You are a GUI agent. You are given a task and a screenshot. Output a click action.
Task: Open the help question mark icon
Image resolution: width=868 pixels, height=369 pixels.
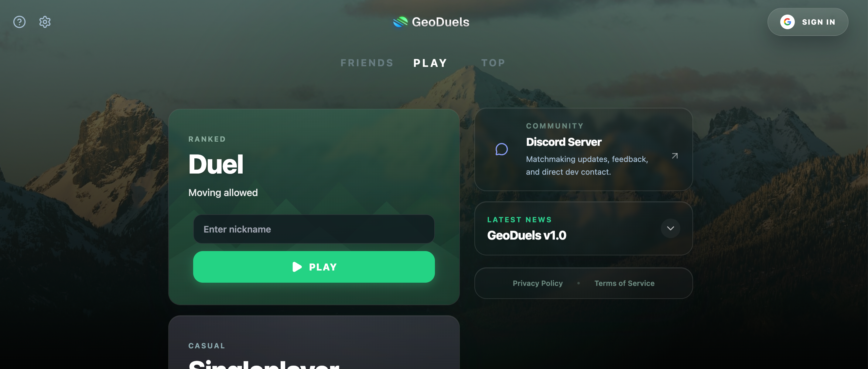tap(19, 22)
